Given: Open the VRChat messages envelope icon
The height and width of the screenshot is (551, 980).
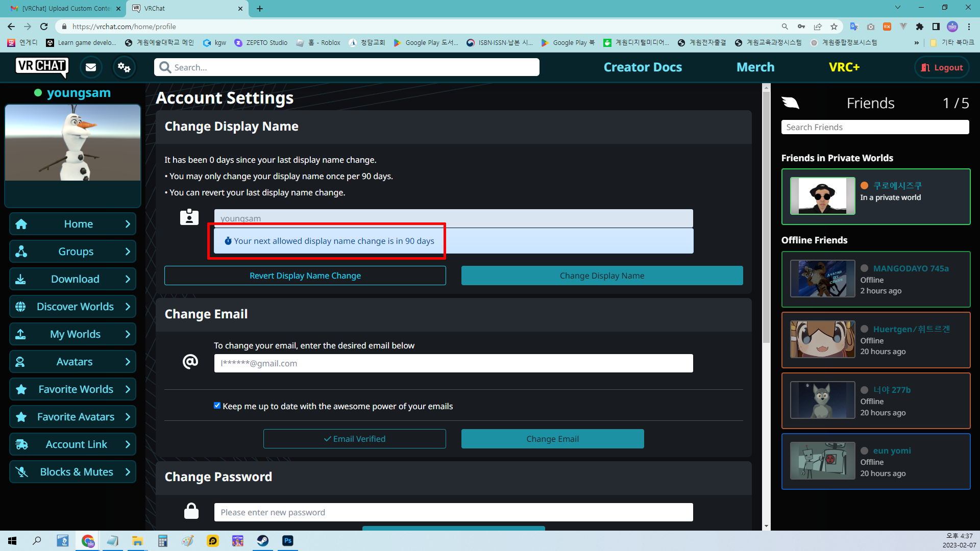Looking at the screenshot, I should tap(91, 67).
